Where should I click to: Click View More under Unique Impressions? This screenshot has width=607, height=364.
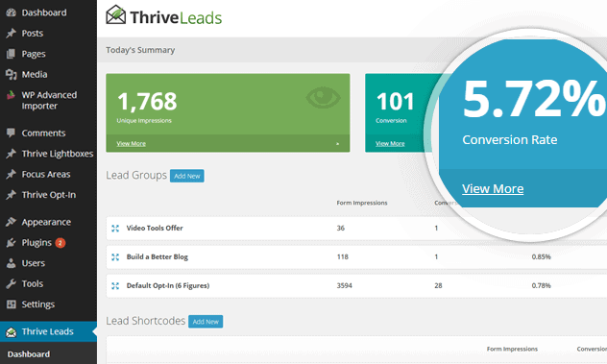click(x=132, y=144)
